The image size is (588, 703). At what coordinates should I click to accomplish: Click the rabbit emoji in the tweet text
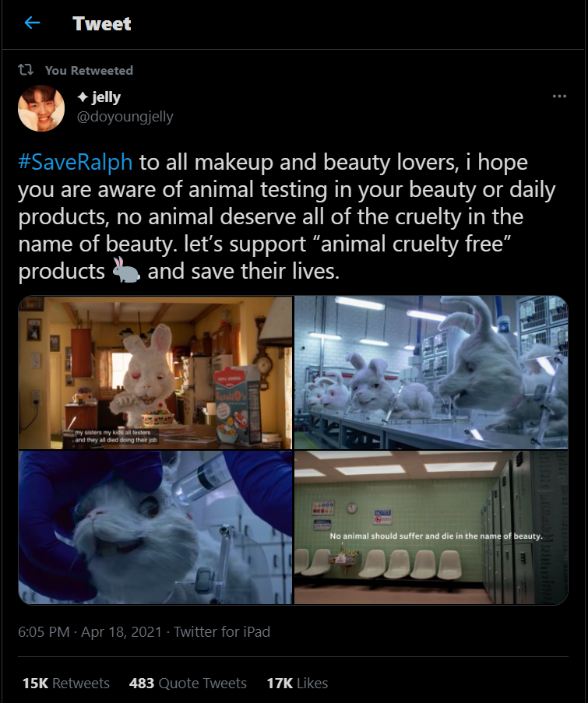[x=126, y=270]
